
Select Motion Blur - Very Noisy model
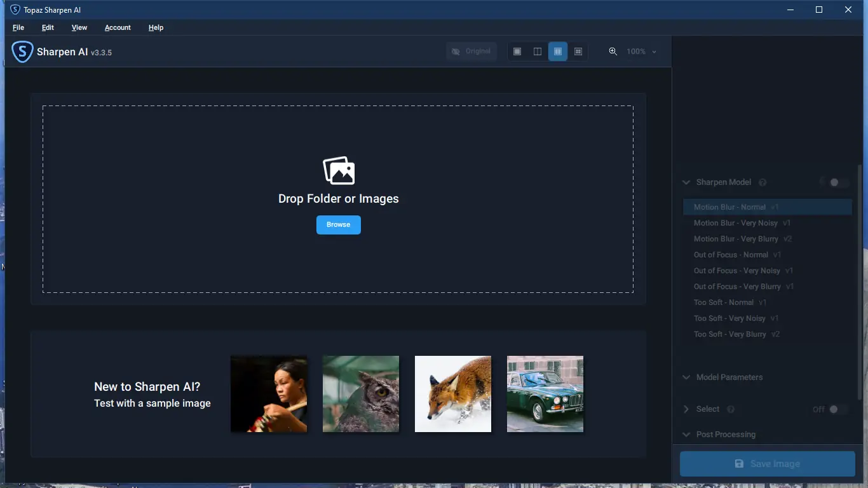coord(768,223)
